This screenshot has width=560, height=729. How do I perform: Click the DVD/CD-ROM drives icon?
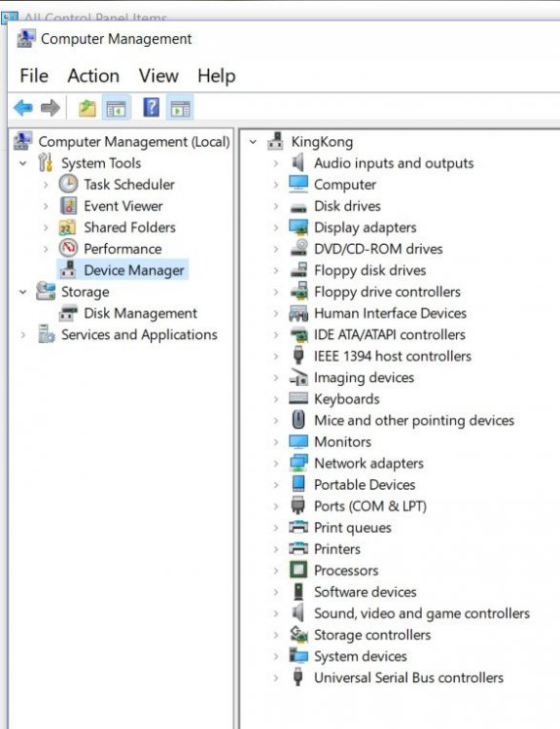(x=298, y=248)
